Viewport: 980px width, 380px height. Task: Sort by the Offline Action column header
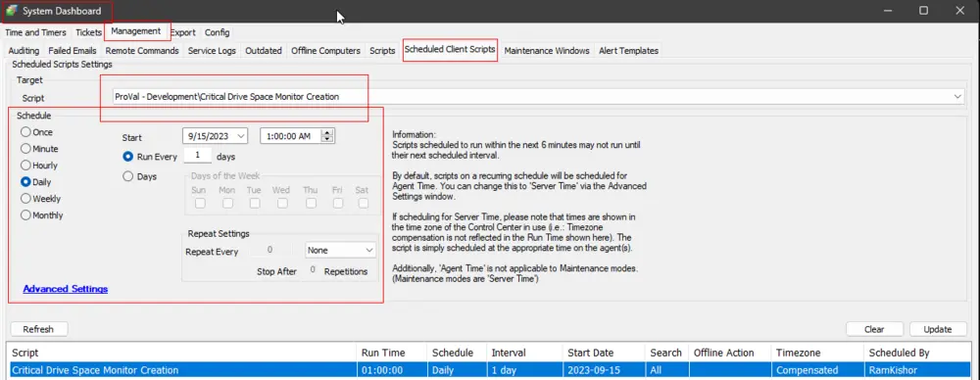(x=729, y=353)
